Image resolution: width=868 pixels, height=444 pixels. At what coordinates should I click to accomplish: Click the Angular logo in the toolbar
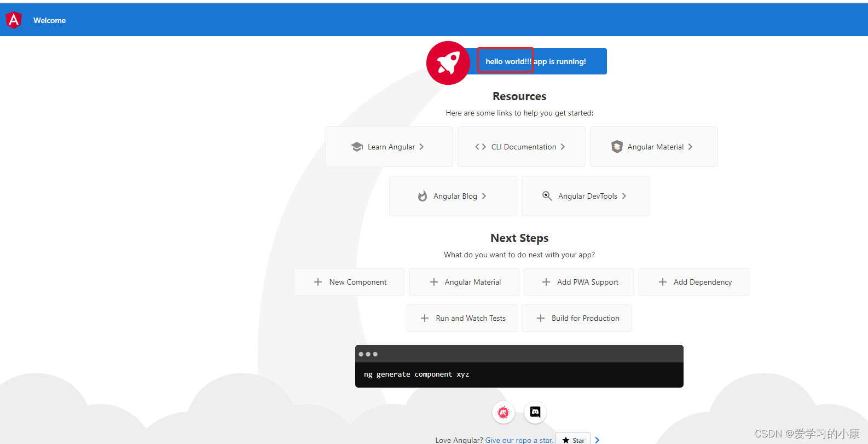pos(14,20)
